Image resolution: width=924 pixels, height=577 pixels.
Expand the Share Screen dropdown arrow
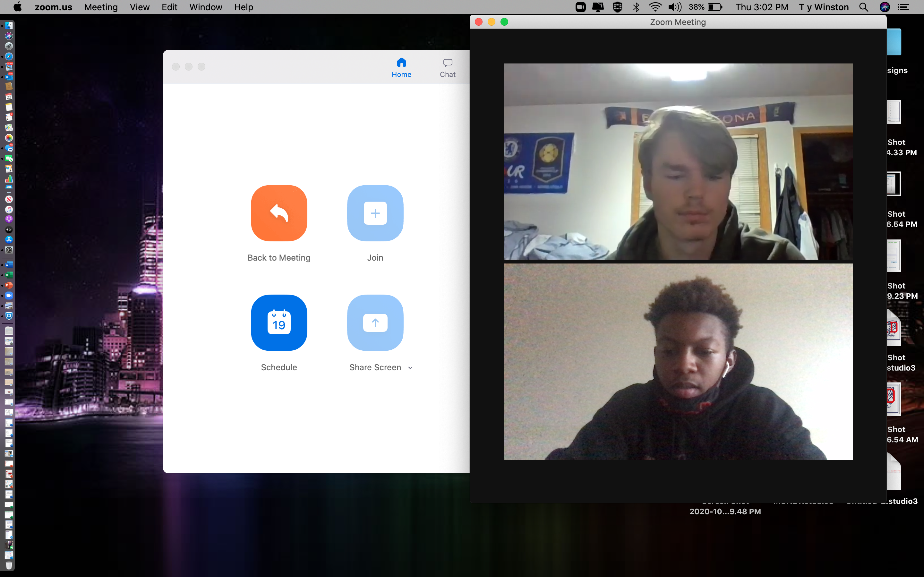411,368
